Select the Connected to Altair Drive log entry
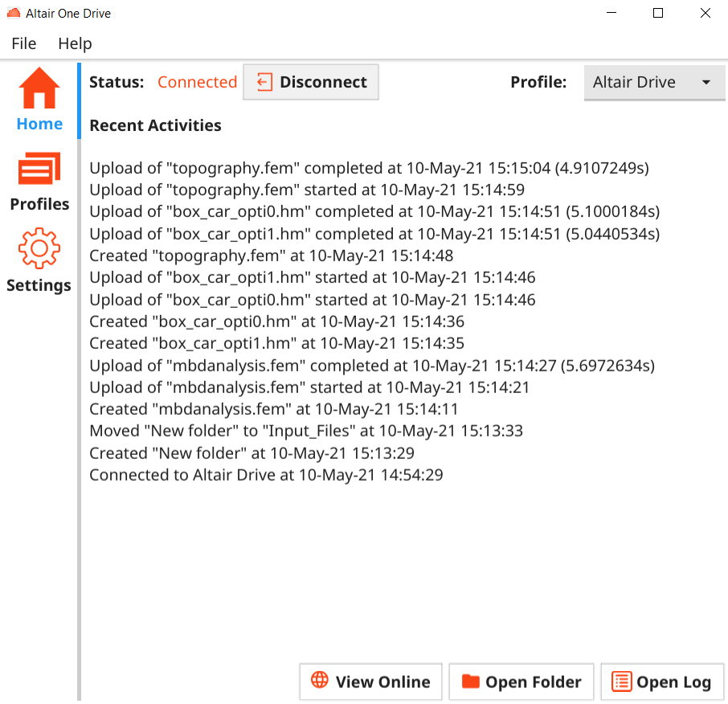Screen dimensions: 728x704 266,475
